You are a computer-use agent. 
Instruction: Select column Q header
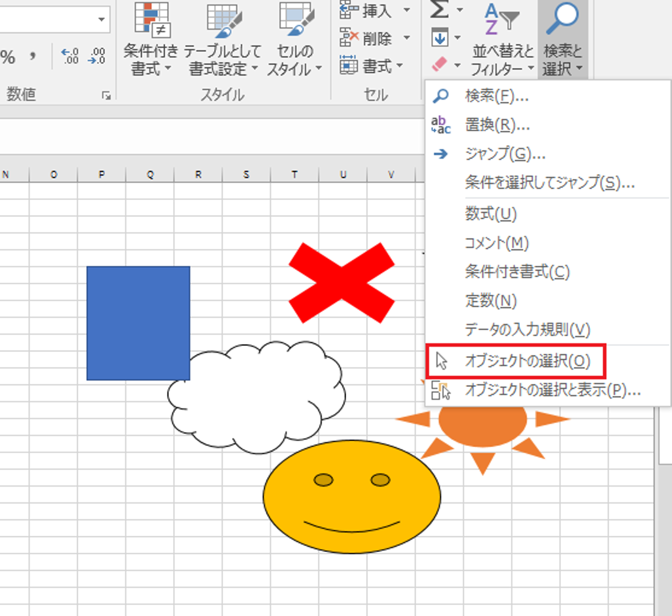pos(150,174)
